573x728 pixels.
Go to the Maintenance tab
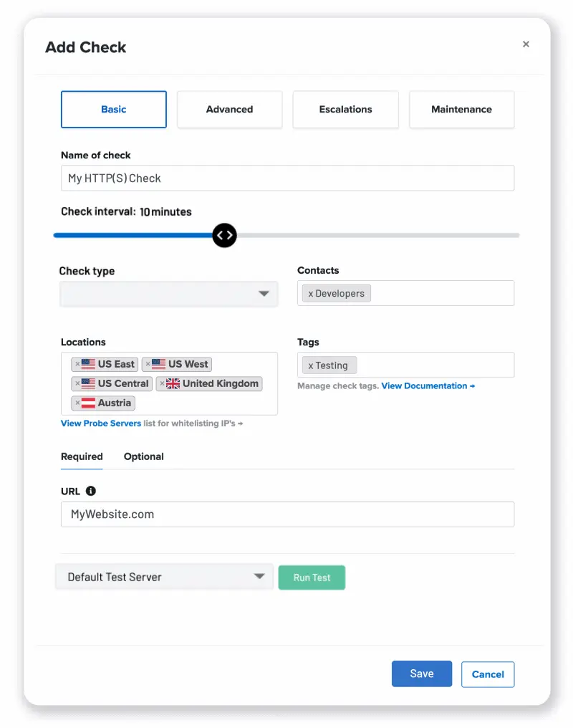(x=462, y=109)
